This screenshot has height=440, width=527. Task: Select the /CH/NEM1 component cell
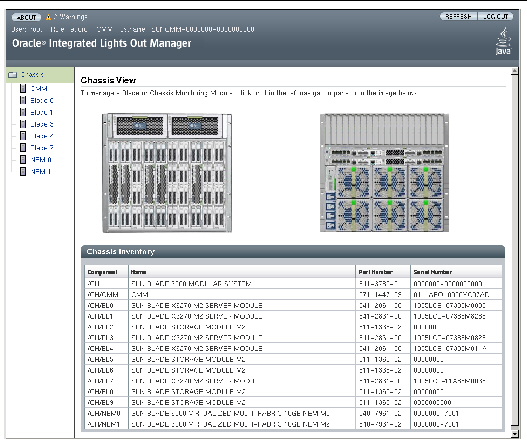click(107, 424)
